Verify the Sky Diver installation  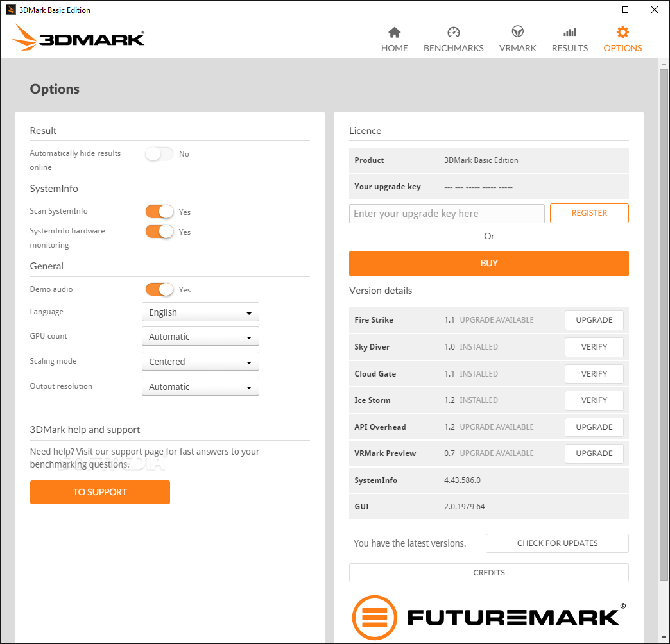pyautogui.click(x=594, y=347)
